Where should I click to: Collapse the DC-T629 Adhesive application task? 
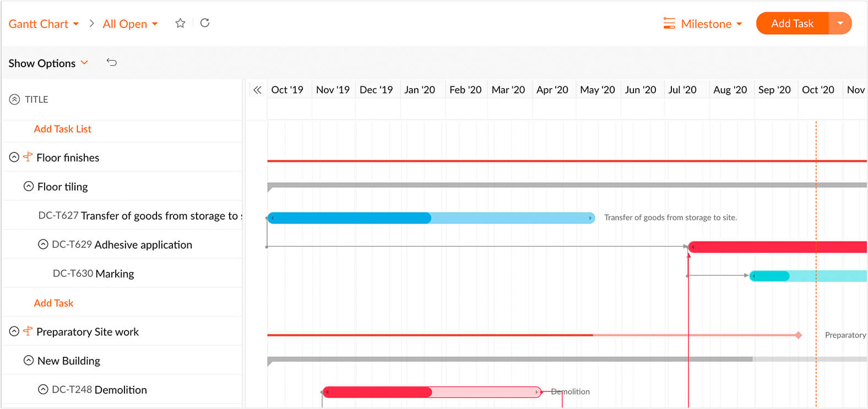tap(43, 244)
